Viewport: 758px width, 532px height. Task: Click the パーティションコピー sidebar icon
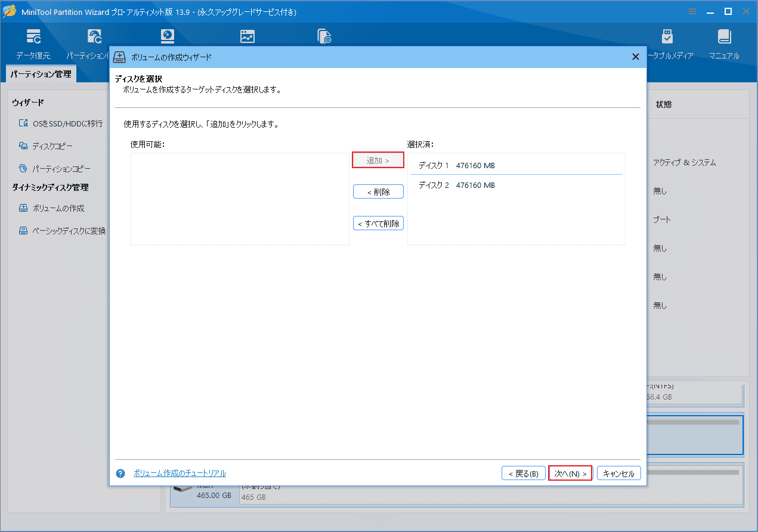point(23,168)
